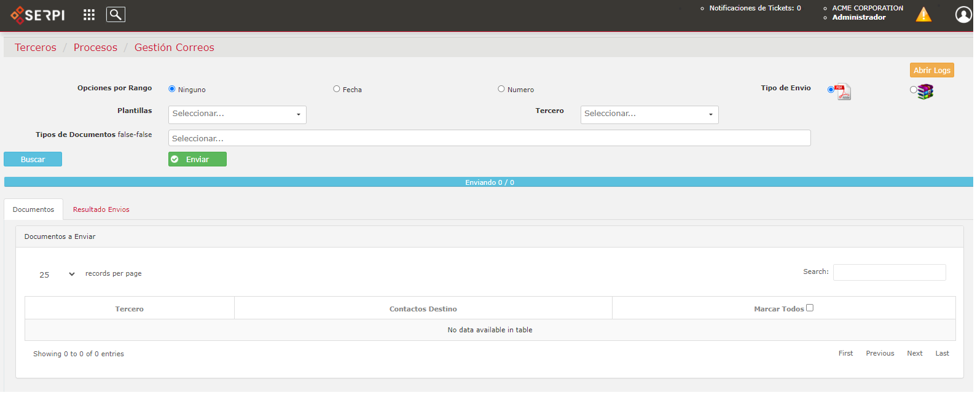Click 'No data available in table' row
Viewport: 980px width, 406px height.
(490, 330)
